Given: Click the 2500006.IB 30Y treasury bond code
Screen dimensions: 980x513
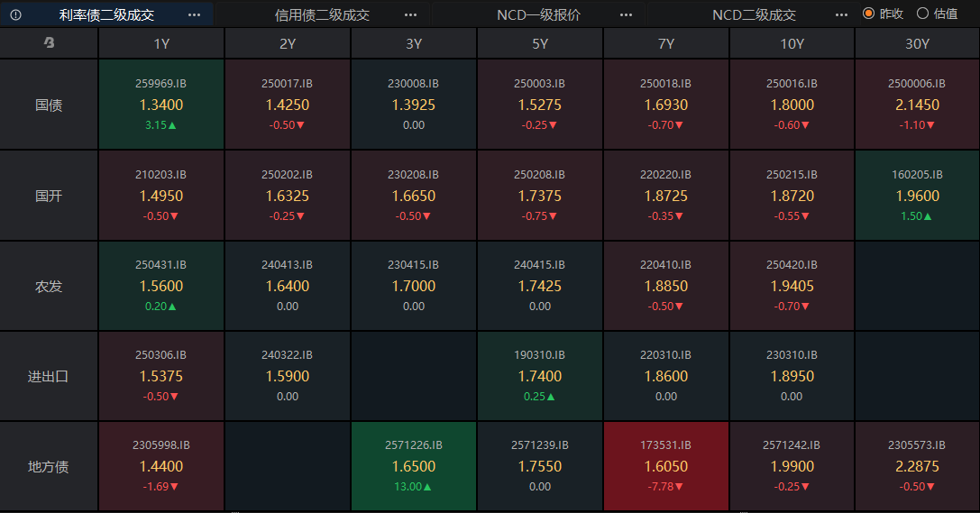Looking at the screenshot, I should [x=917, y=83].
